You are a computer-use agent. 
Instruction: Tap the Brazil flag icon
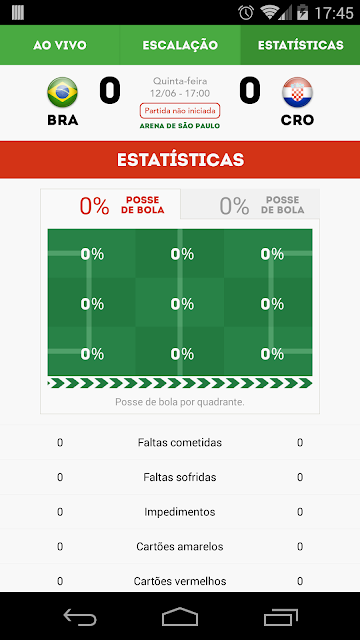(x=62, y=92)
